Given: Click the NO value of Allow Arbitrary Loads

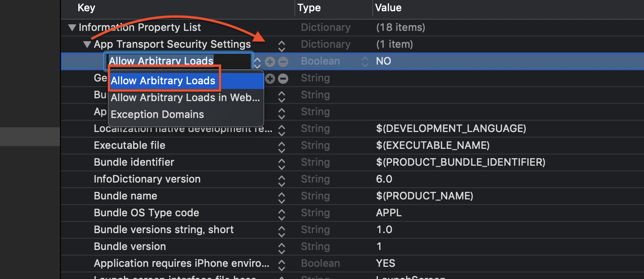Looking at the screenshot, I should (x=383, y=61).
